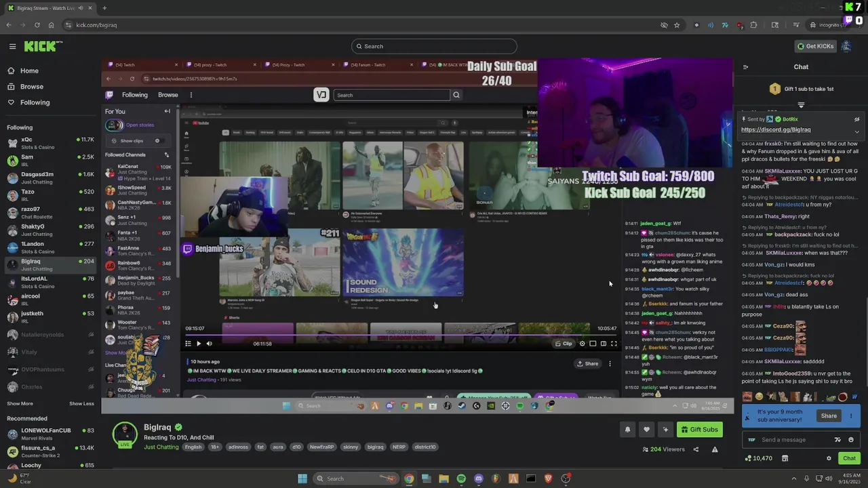Click share icon next to viewers
868x488 pixels.
[696, 449]
